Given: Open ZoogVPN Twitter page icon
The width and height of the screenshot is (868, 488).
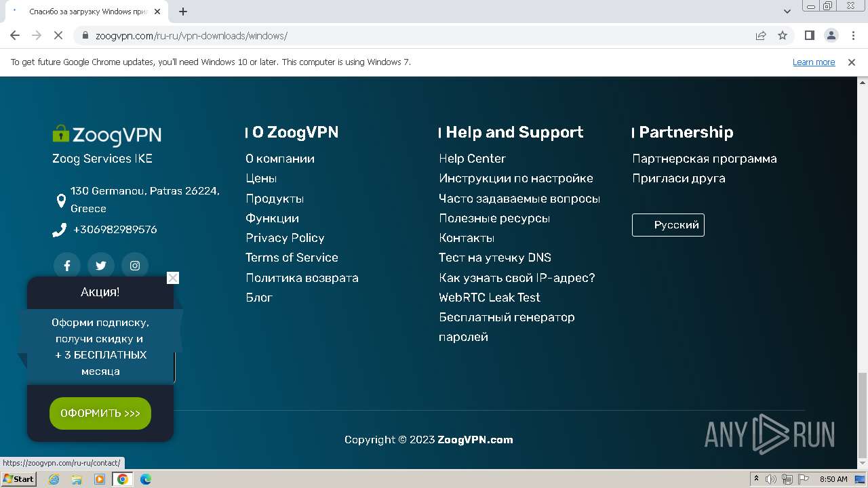Looking at the screenshot, I should tap(101, 266).
